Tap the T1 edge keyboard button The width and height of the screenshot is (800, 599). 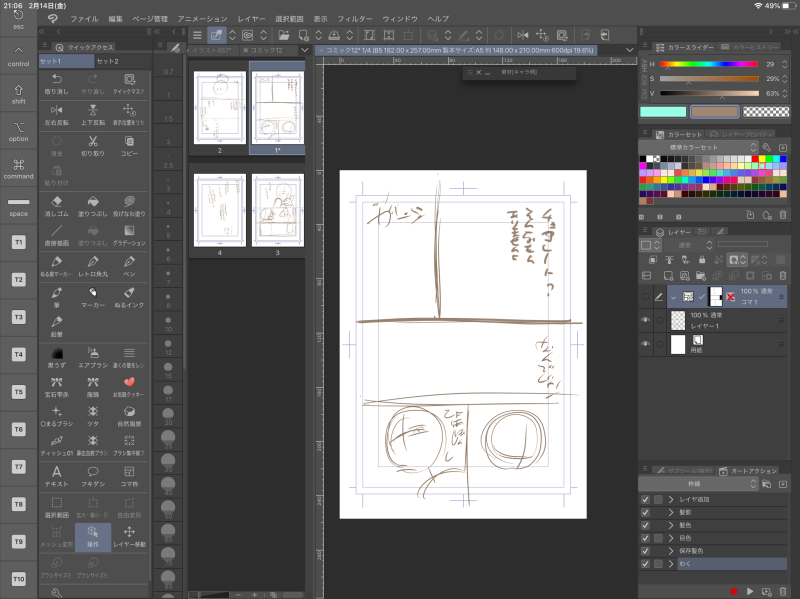coord(18,242)
